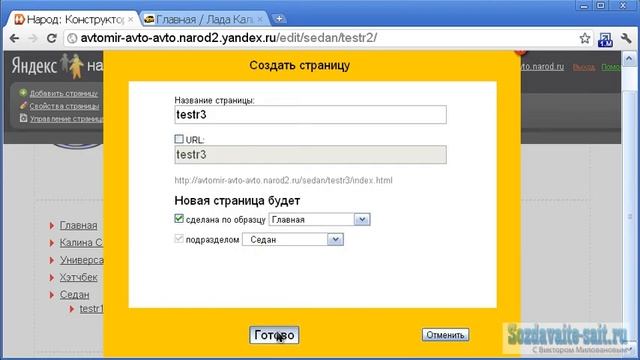
Task: Switch to Главная / Лада Калина tab
Action: tap(204, 19)
